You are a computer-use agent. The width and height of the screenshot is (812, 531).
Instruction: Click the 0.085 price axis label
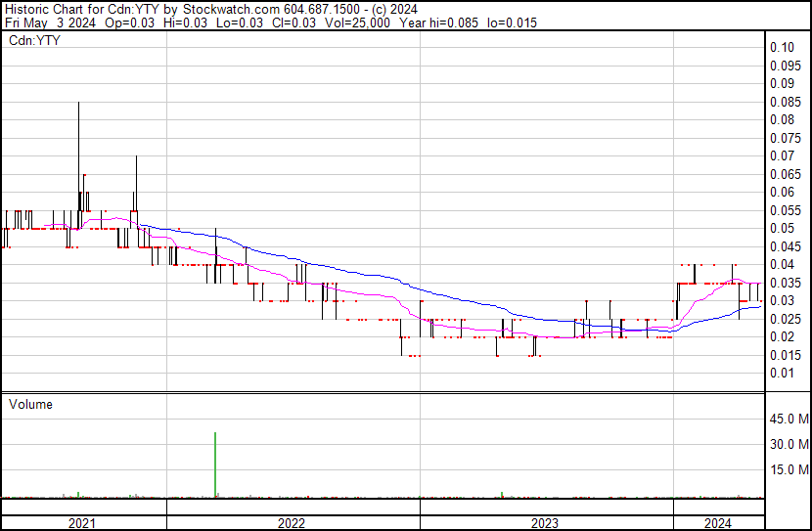point(785,102)
